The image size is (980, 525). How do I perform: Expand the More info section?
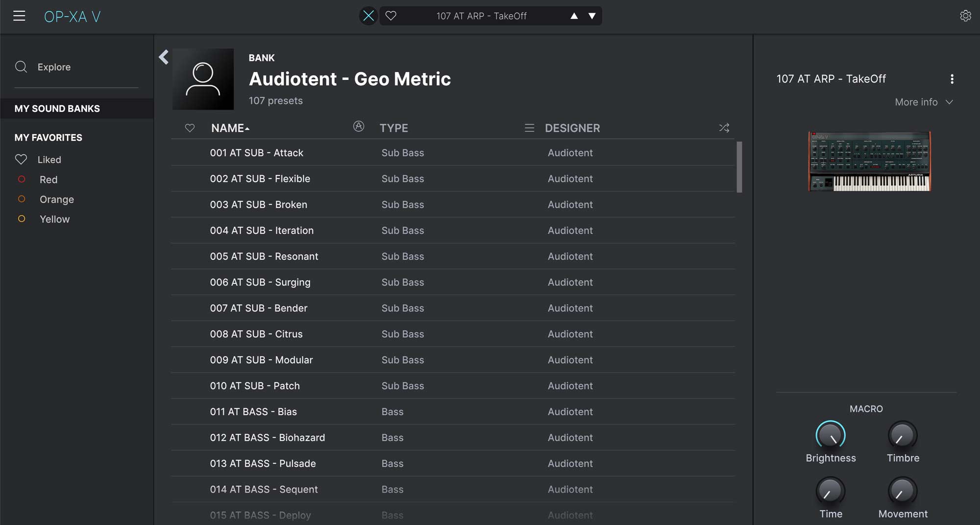tap(923, 102)
